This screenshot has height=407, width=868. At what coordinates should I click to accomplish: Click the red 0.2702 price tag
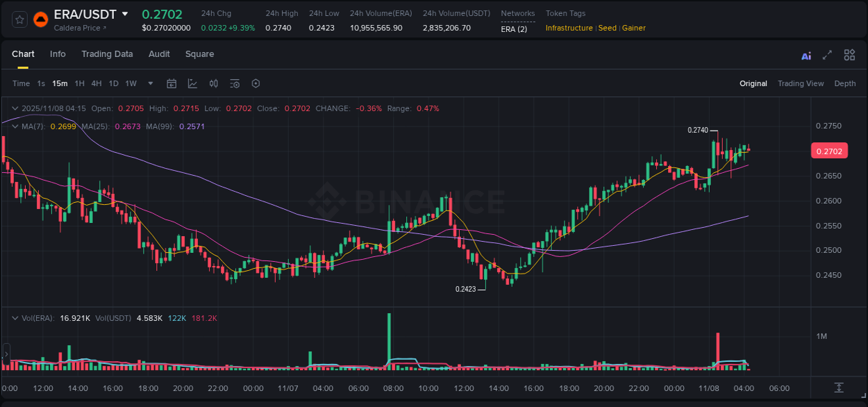coord(829,151)
